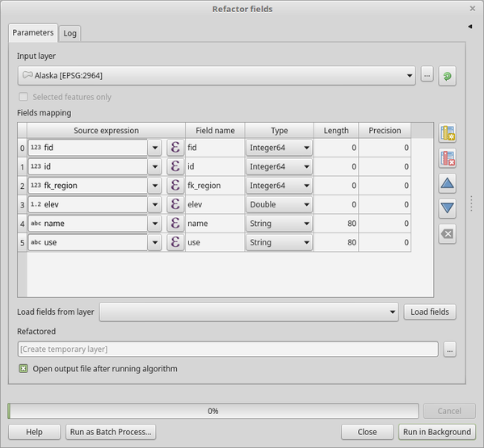
Task: Click the Help button
Action: (x=34, y=432)
